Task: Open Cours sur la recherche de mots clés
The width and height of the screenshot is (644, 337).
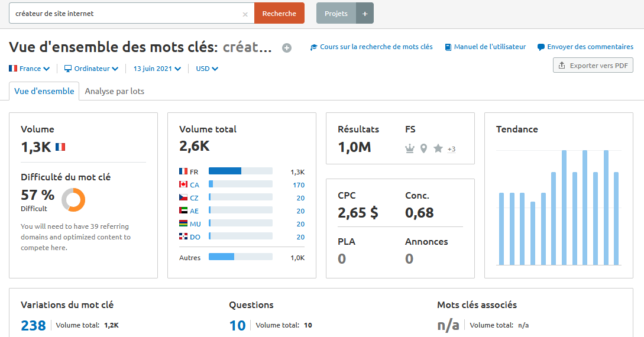Action: click(x=371, y=47)
